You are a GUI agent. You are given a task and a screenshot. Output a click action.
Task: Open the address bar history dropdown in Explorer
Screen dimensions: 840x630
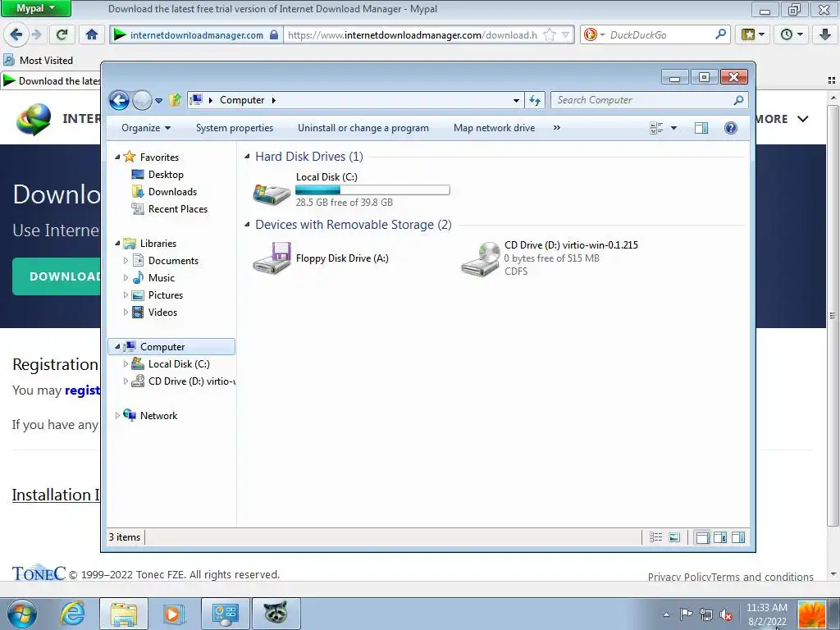click(516, 100)
